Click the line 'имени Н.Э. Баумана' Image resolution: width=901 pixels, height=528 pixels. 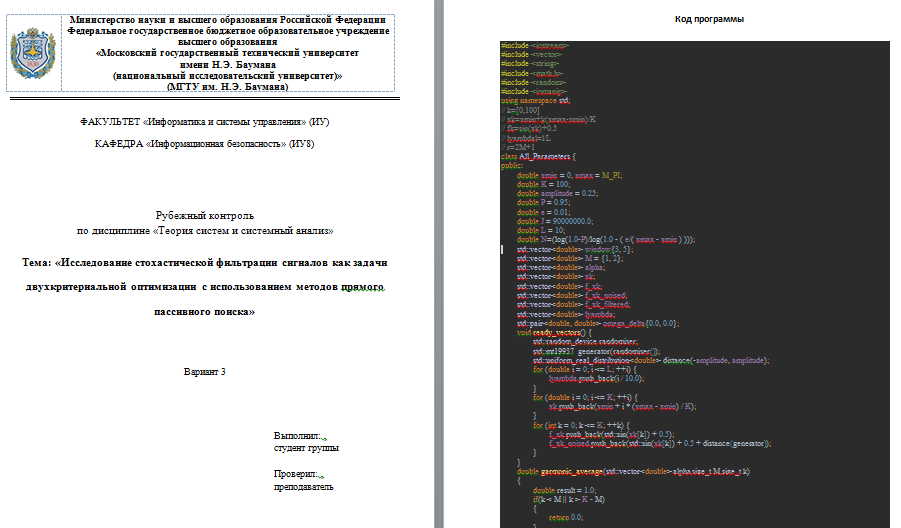click(x=228, y=64)
